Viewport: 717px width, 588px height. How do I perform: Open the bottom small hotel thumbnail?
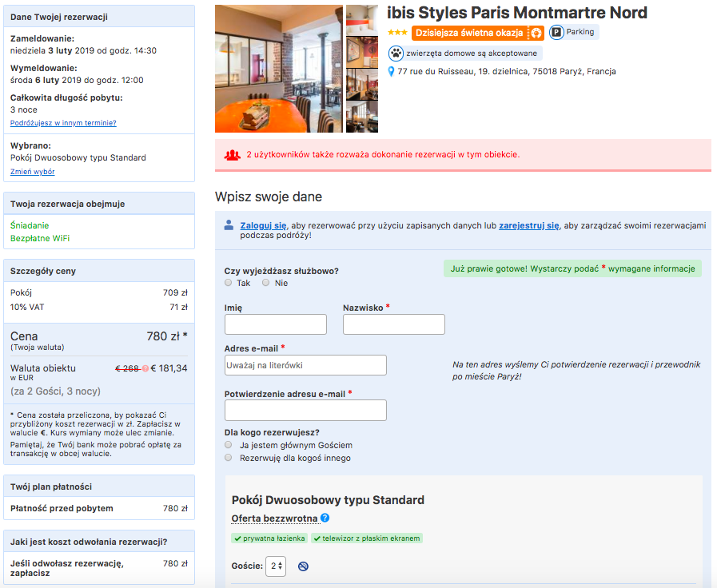click(362, 117)
